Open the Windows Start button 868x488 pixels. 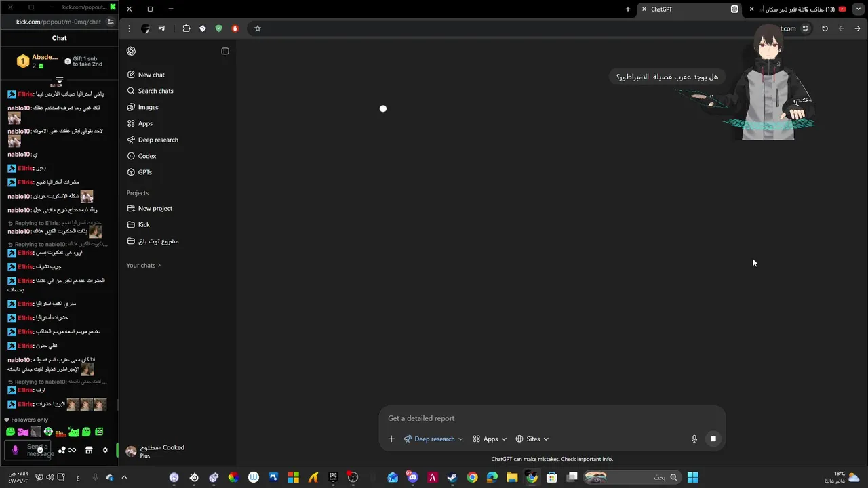point(692,477)
